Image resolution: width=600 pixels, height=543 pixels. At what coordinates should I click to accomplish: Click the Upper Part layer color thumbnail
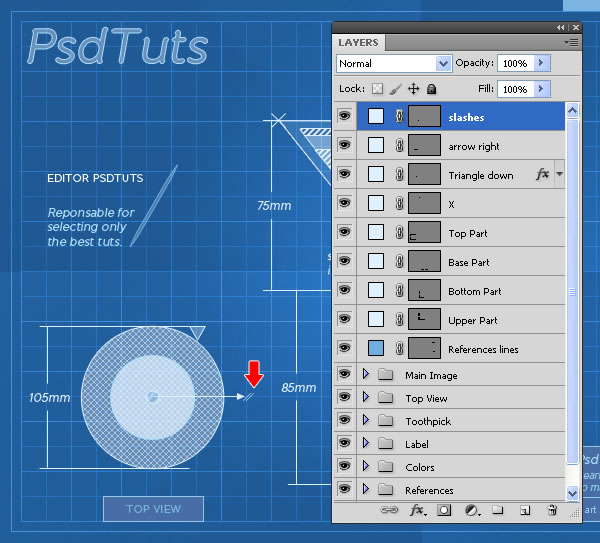tap(376, 319)
